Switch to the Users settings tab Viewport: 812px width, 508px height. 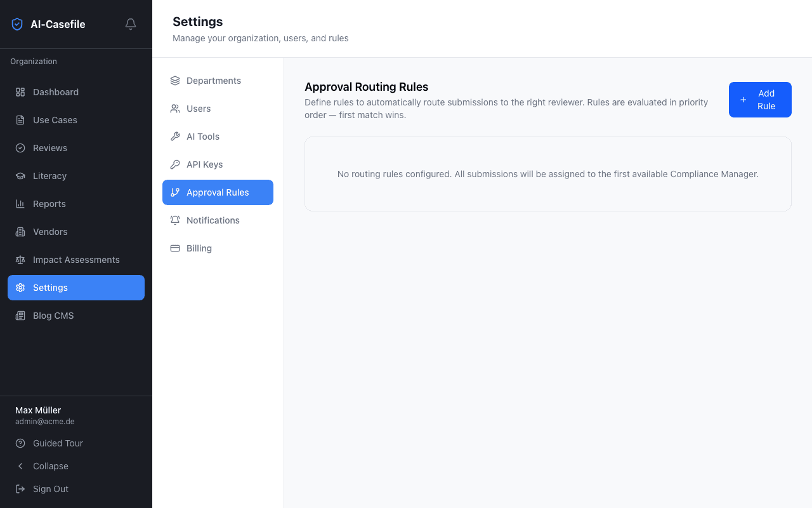tap(199, 109)
